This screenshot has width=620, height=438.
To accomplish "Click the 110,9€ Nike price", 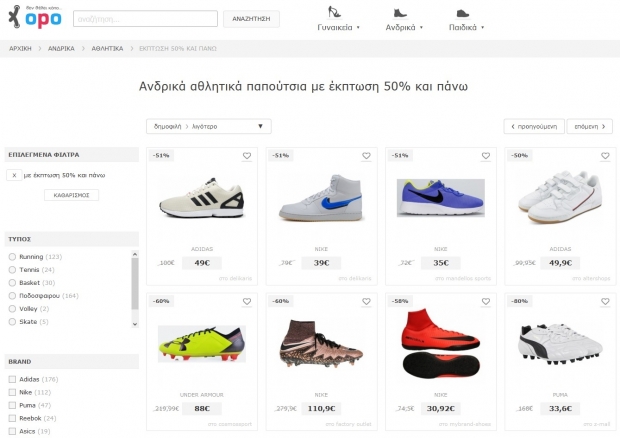I will point(321,409).
